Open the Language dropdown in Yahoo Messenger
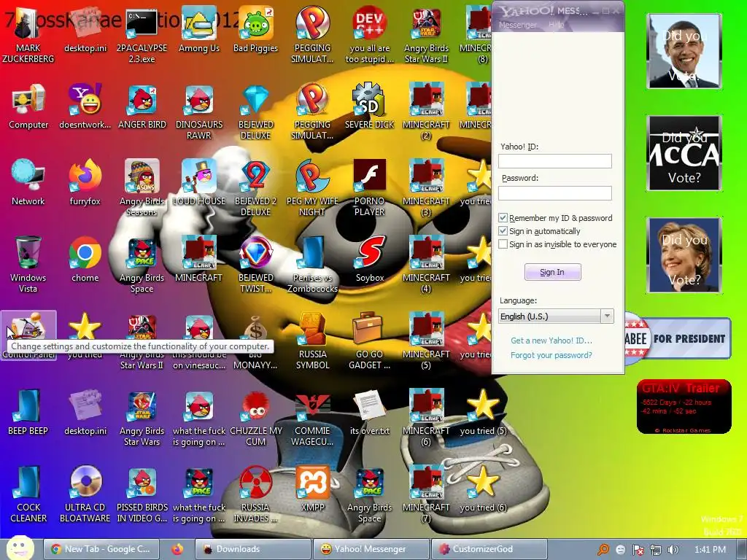The image size is (747, 560). 556,316
